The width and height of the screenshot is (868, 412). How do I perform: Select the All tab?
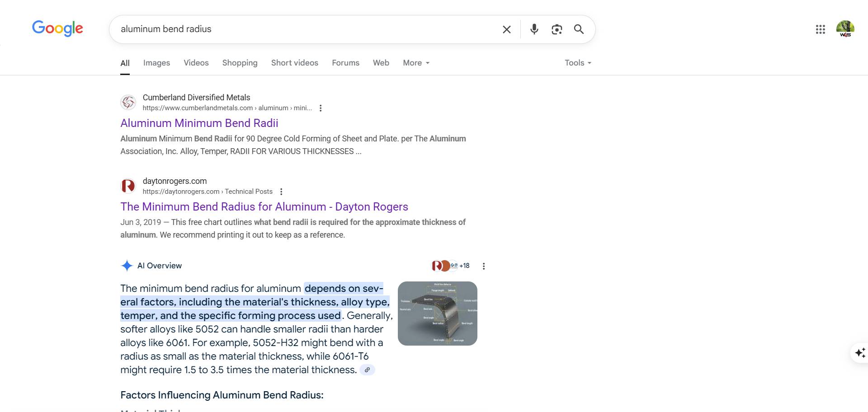tap(125, 63)
